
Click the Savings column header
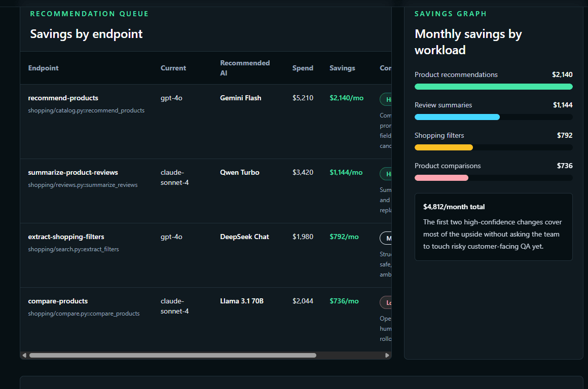(342, 68)
